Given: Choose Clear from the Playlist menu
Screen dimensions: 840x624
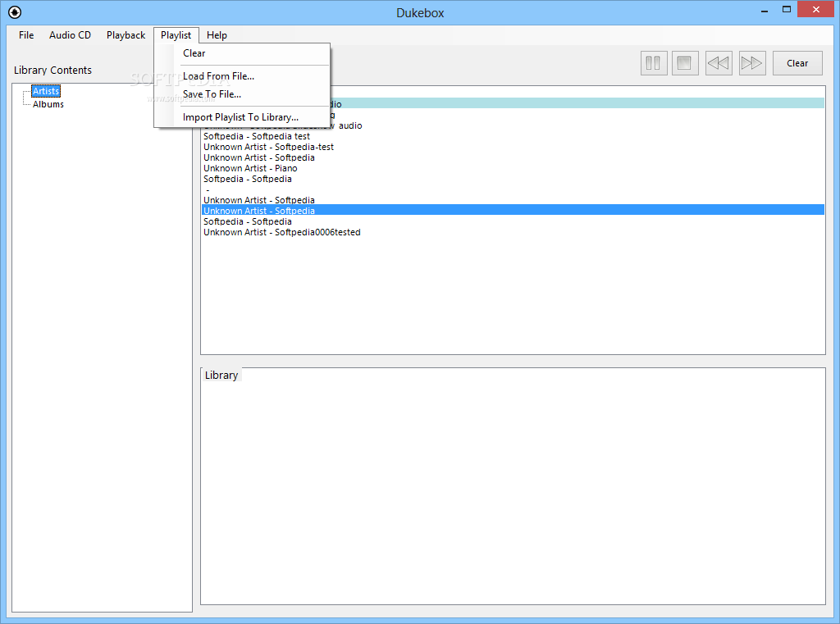Looking at the screenshot, I should [x=242, y=53].
